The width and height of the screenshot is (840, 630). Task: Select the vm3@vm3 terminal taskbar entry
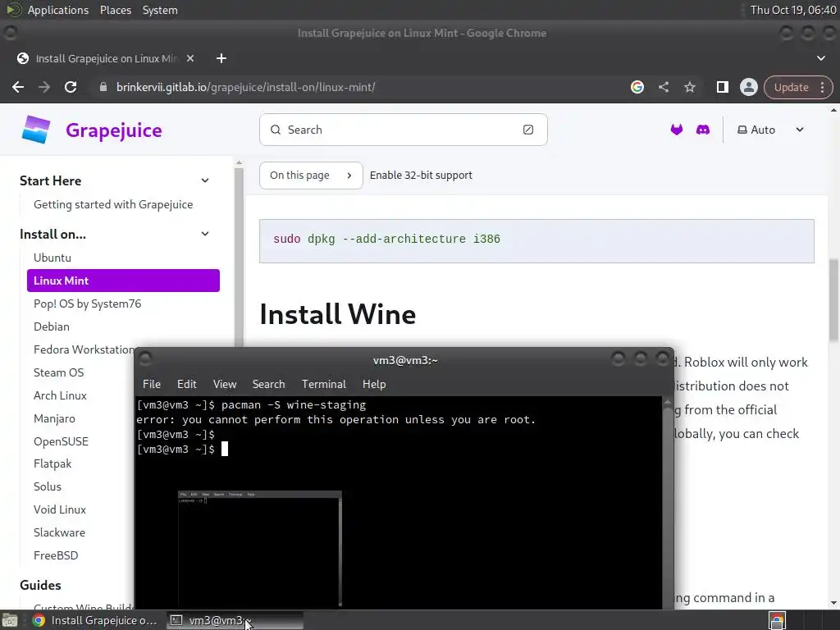pyautogui.click(x=234, y=620)
